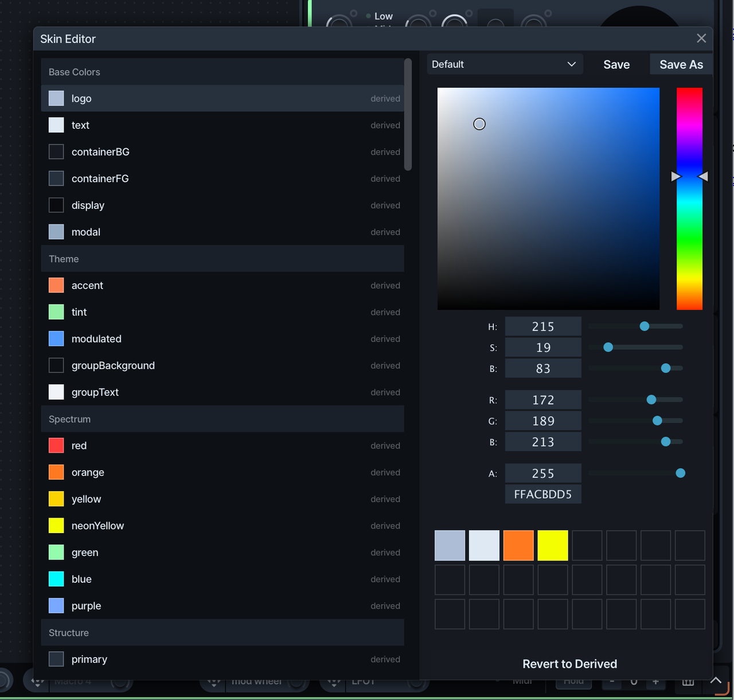The width and height of the screenshot is (734, 700).
Task: Click the Structure section header
Action: (222, 632)
